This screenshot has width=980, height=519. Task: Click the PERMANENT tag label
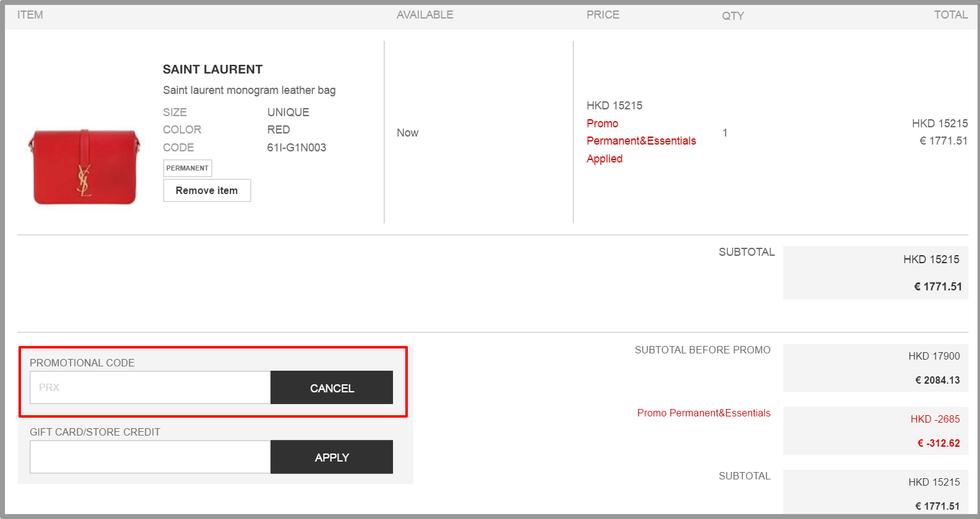(187, 168)
